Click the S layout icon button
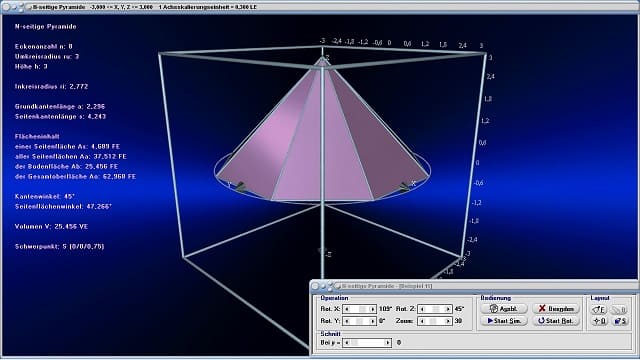This screenshot has height=360, width=640. 620,321
